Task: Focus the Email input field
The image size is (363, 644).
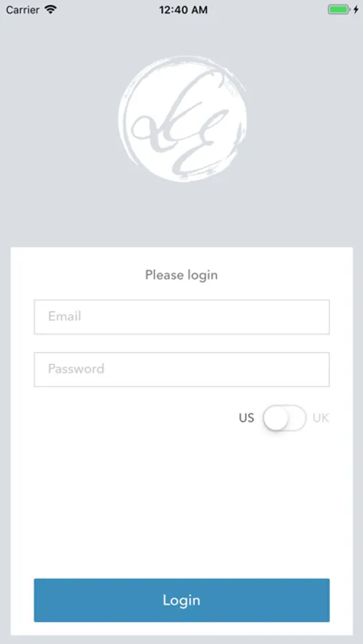Action: 182,317
